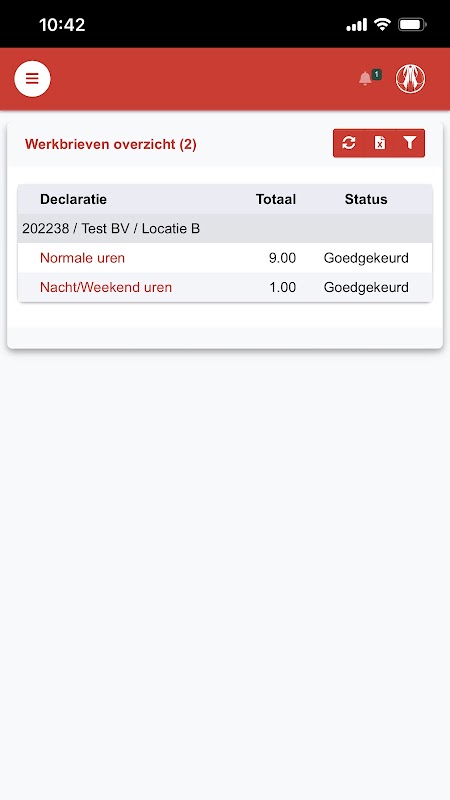Refresh the Werkbrieven overview

point(348,143)
